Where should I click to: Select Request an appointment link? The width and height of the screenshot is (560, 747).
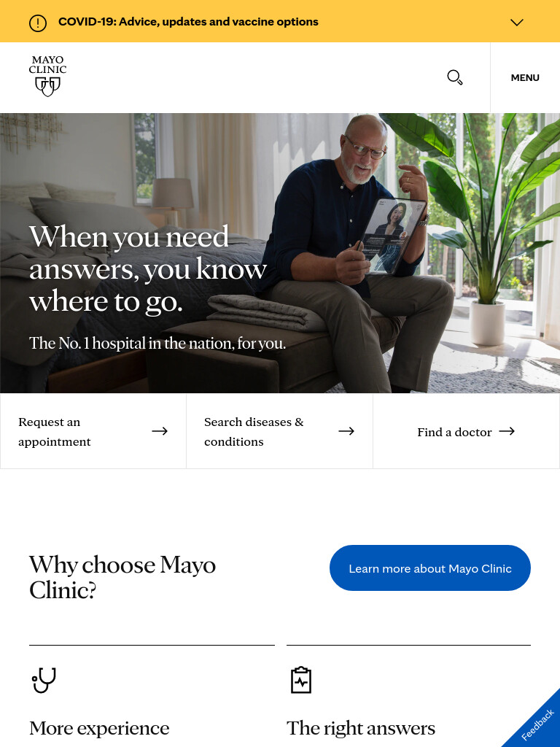coord(93,431)
